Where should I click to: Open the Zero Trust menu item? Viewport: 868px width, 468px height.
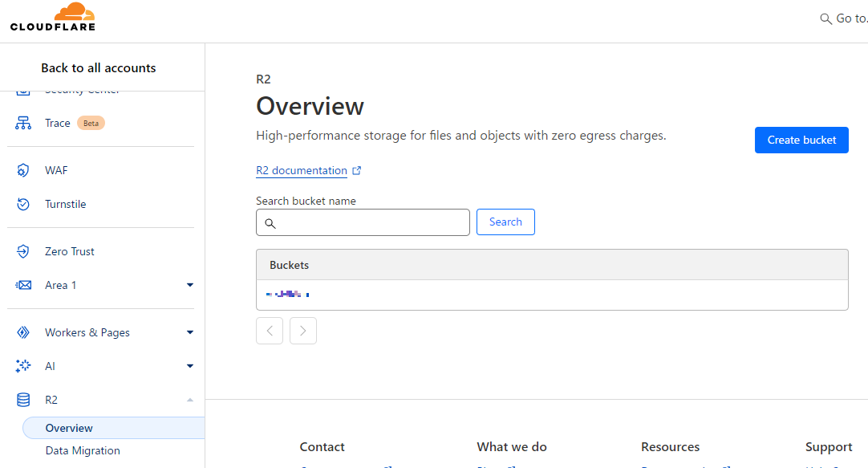70,251
